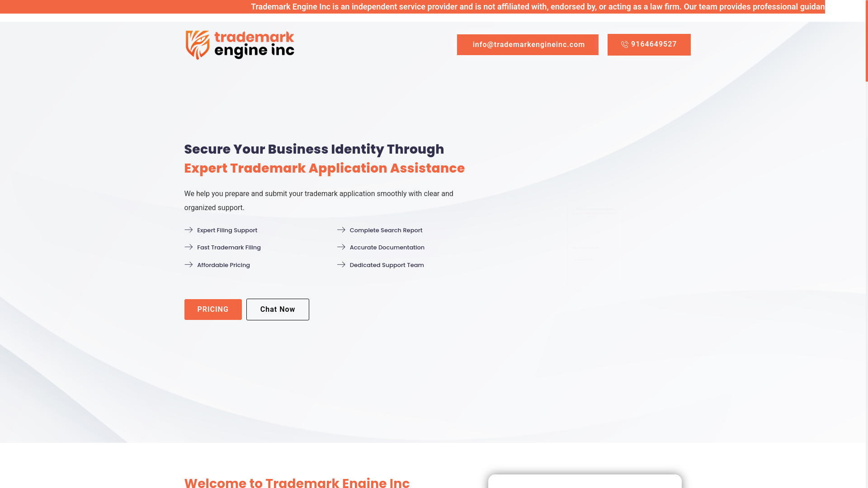
Task: Click the phone icon beside 9164649527
Action: [x=625, y=45]
